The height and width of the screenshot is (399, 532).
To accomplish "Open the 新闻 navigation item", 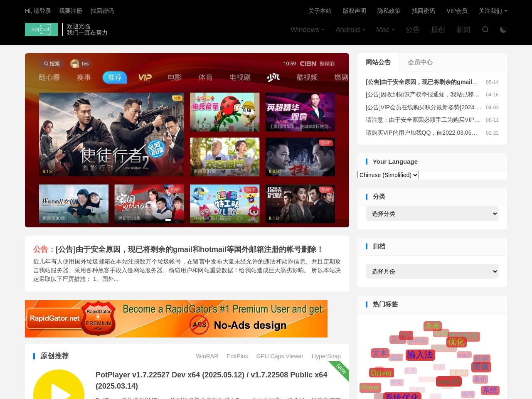I will pos(463,30).
